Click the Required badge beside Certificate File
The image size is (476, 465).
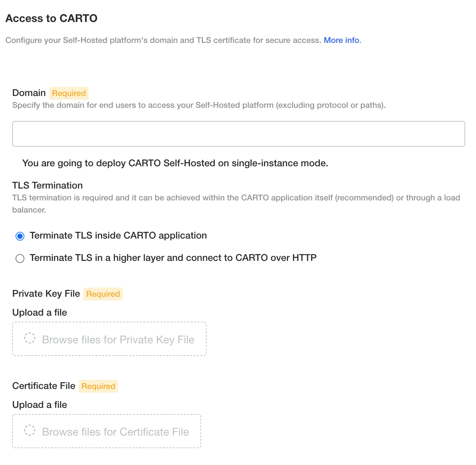tap(98, 386)
